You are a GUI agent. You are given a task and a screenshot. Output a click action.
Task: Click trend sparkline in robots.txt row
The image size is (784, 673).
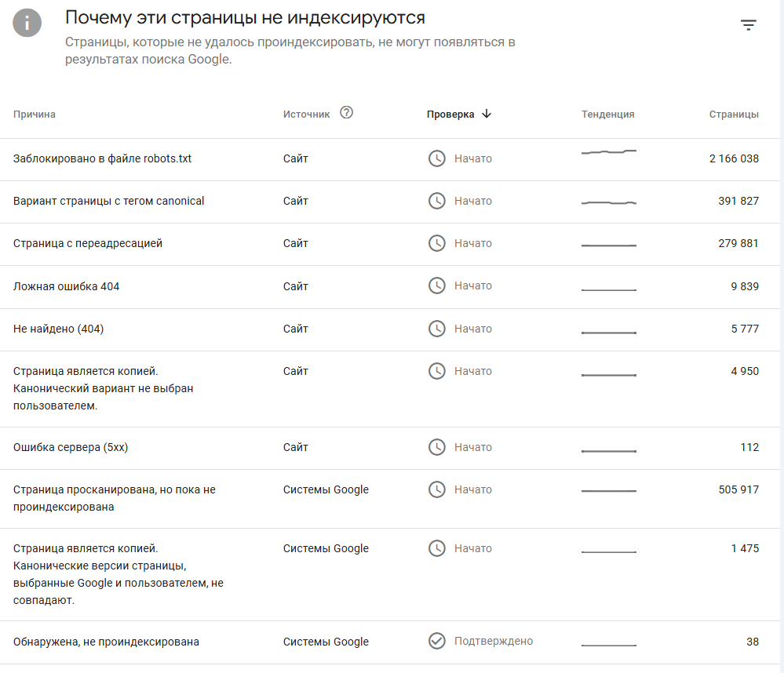click(x=608, y=151)
